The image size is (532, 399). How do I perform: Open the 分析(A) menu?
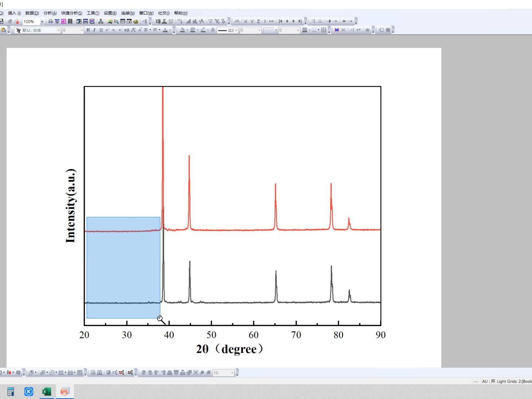pos(50,13)
